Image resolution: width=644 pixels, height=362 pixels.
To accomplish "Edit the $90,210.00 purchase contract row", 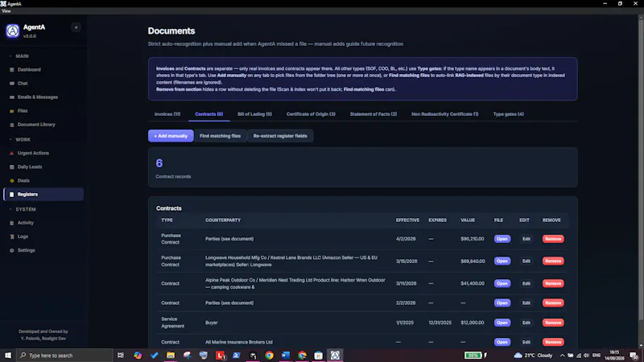I will 526,239.
